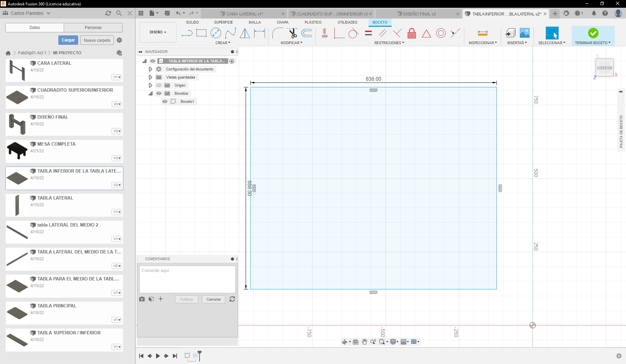Select the Mirror tool
Viewport: 626px width, 364px height.
(245, 33)
